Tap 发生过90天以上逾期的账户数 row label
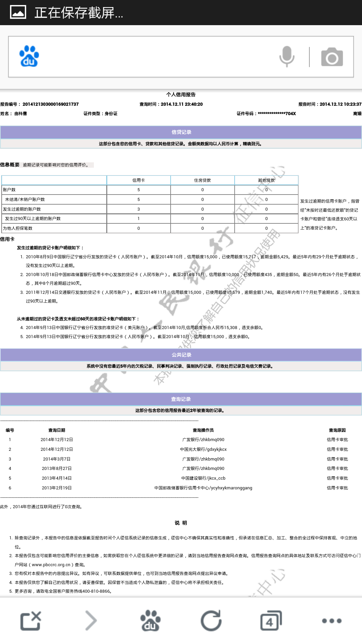 (x=33, y=219)
